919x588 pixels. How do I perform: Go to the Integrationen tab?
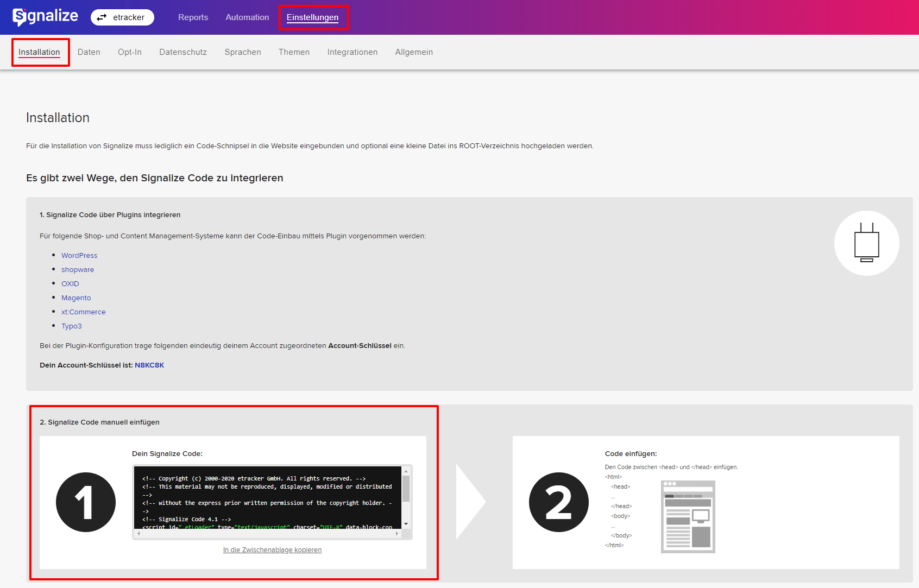pyautogui.click(x=353, y=52)
